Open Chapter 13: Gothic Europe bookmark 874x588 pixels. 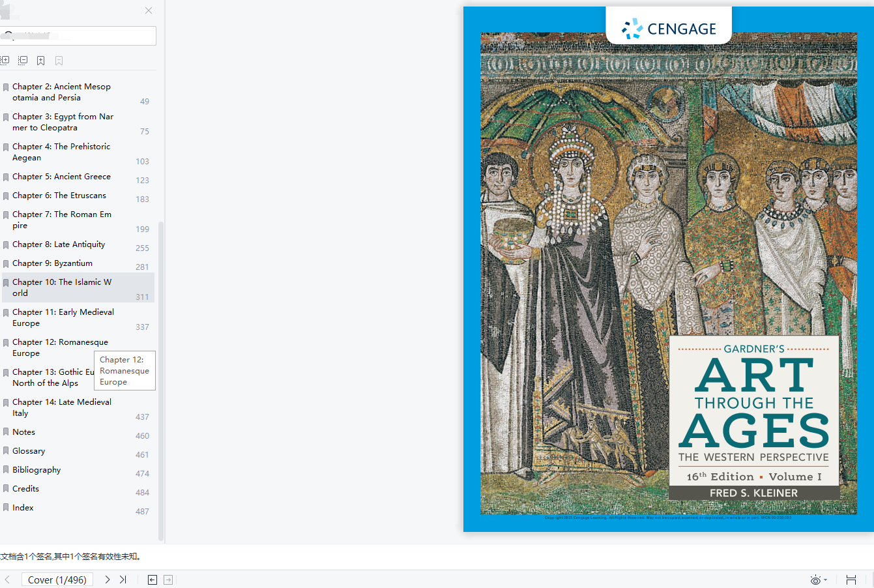point(52,377)
